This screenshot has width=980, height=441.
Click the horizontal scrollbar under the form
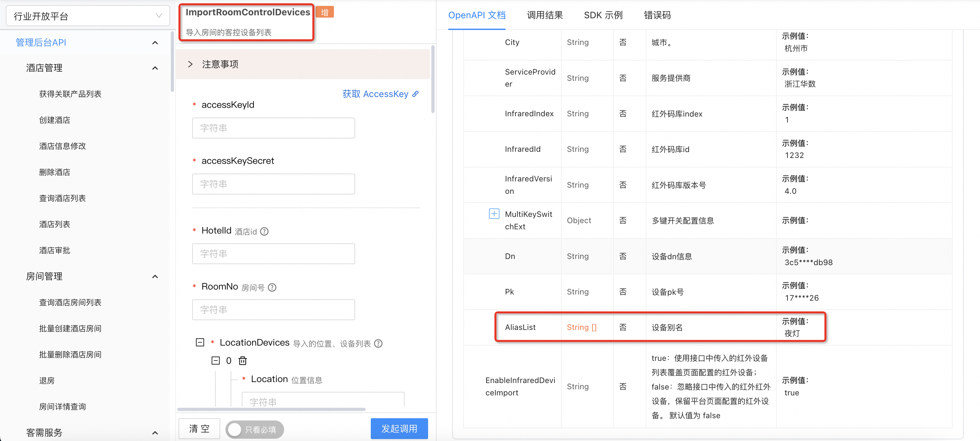pos(271,409)
